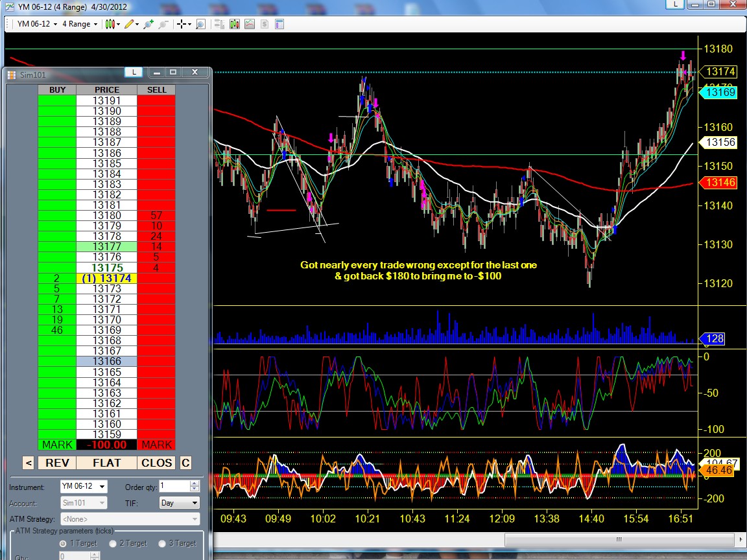Select the 3 Target radio button
This screenshot has height=560, width=747.
coord(162,543)
